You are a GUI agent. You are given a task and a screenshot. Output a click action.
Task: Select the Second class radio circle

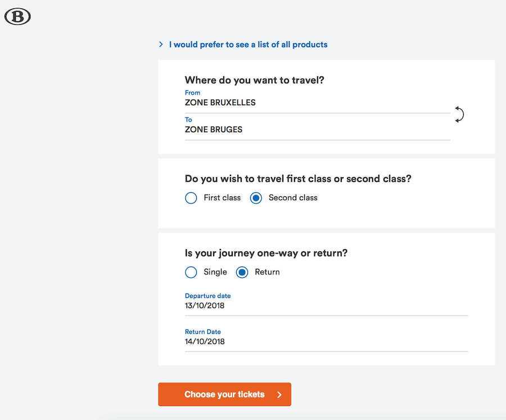coord(256,198)
